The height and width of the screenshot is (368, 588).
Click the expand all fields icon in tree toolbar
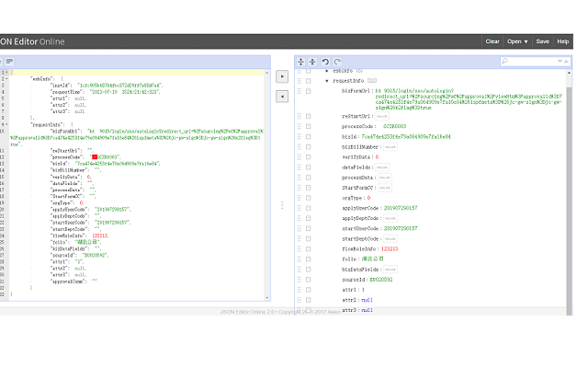(301, 61)
